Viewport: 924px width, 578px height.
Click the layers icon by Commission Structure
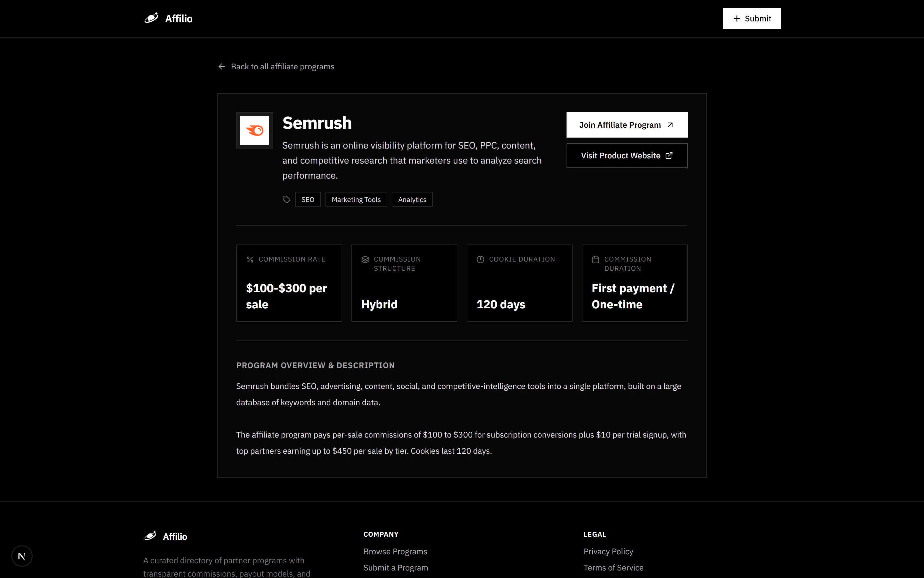point(365,260)
